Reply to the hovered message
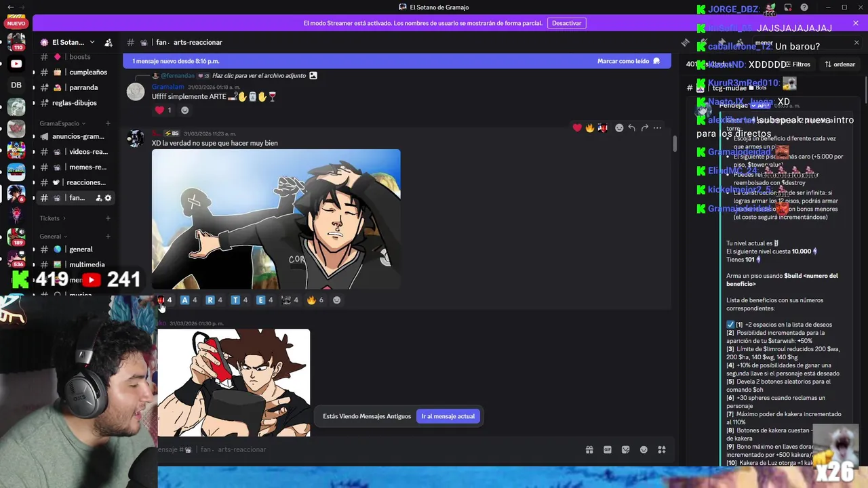This screenshot has width=868, height=488. click(631, 127)
